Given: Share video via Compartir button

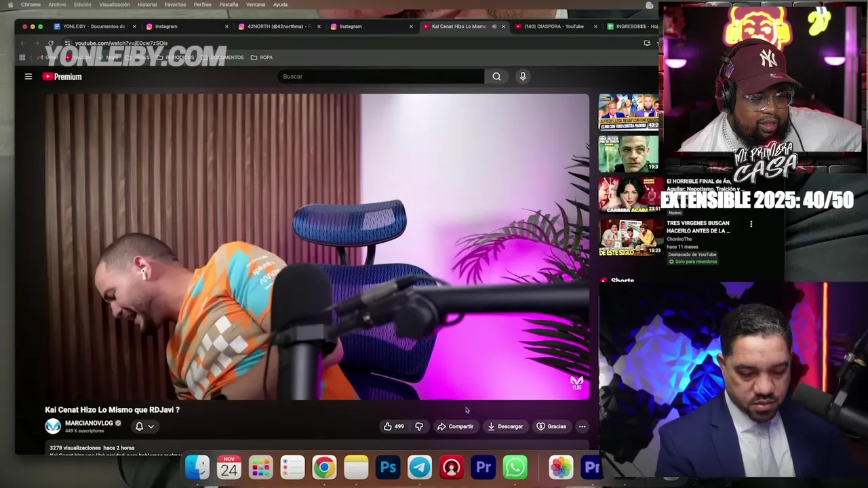Looking at the screenshot, I should point(455,426).
